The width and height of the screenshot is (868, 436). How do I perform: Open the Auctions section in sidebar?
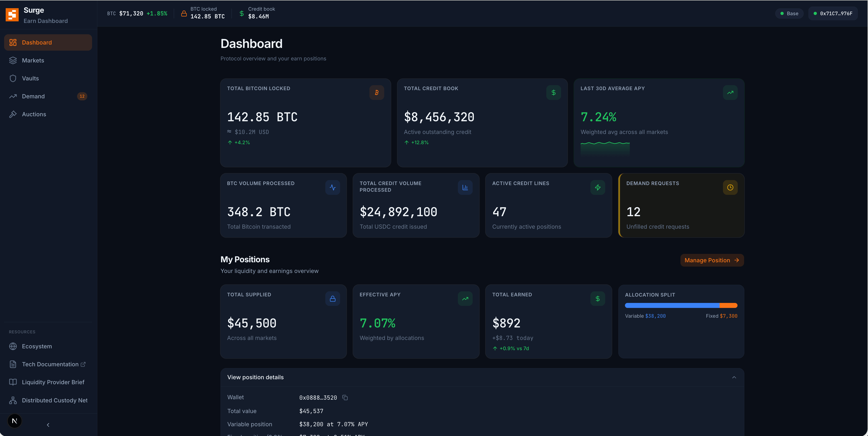(x=34, y=114)
